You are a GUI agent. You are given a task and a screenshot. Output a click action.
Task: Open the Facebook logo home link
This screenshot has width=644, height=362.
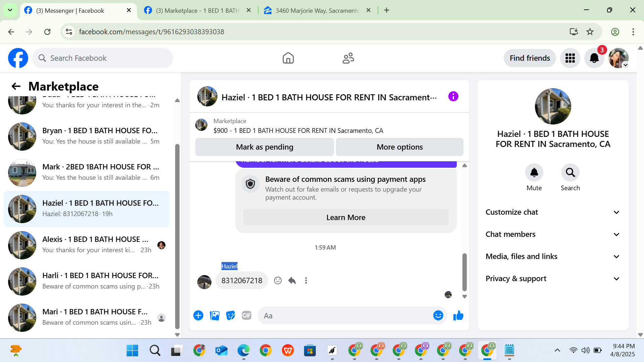pyautogui.click(x=18, y=58)
